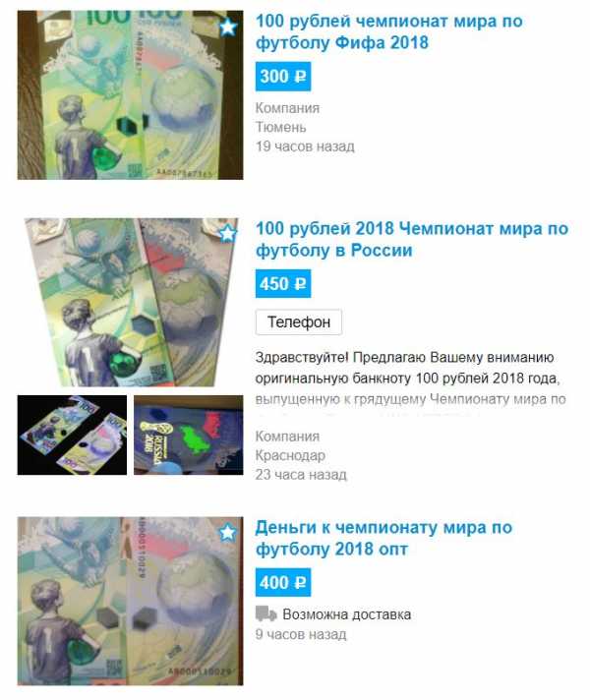Viewport: 590px width, 700px height.
Task: Toggle favorite star on 400 ruble listing
Action: pos(228,532)
